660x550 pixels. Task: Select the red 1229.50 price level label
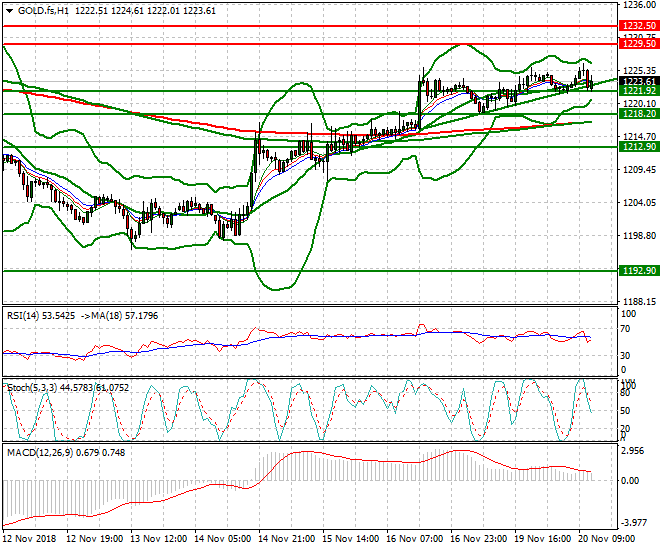point(639,44)
